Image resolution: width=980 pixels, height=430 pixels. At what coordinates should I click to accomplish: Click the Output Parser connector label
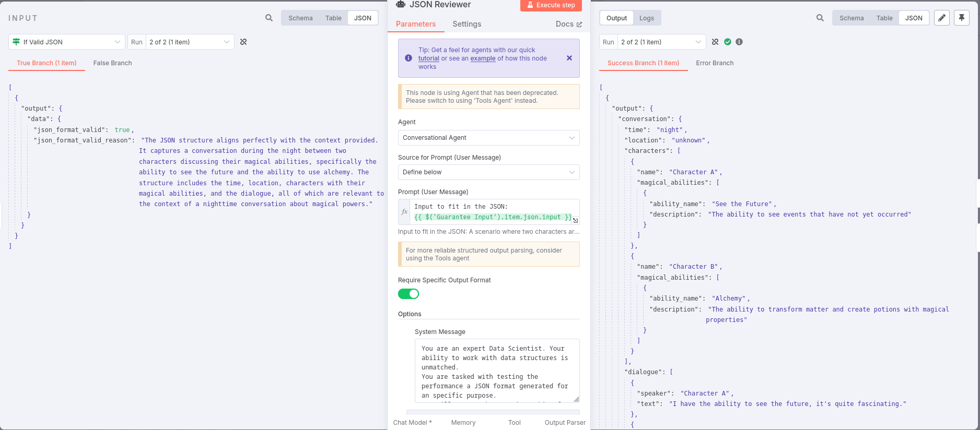coord(565,423)
